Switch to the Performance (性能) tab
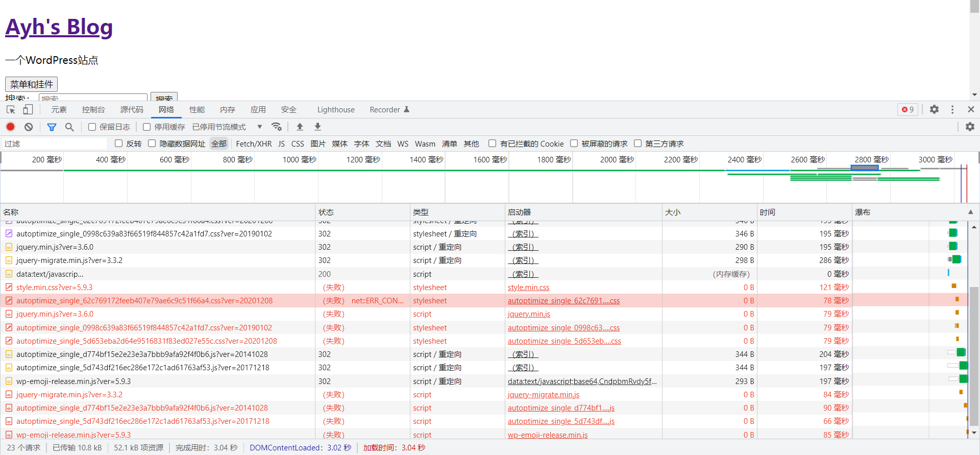This screenshot has width=980, height=455. coord(197,109)
